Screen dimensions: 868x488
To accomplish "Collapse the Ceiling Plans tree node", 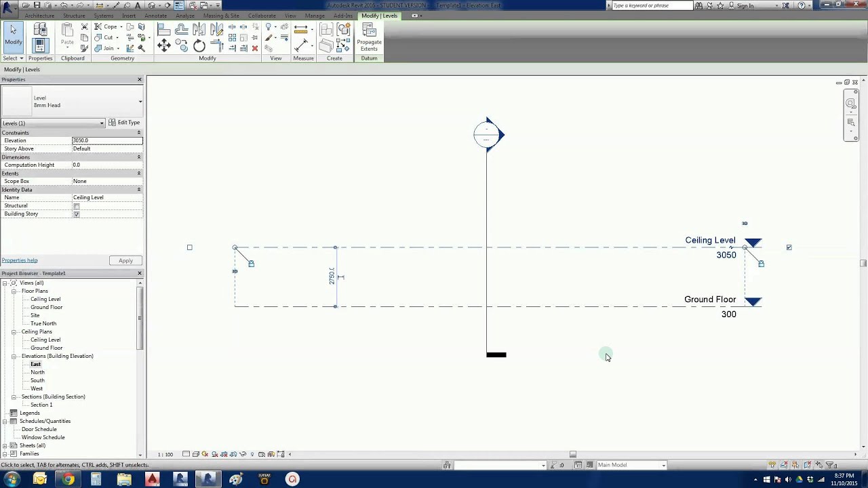I will [x=14, y=331].
